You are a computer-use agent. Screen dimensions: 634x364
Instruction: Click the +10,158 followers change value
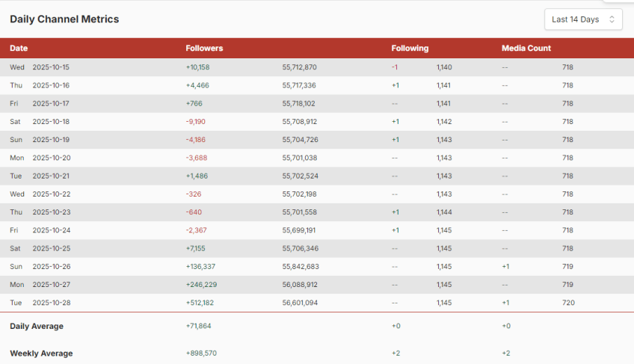(198, 67)
